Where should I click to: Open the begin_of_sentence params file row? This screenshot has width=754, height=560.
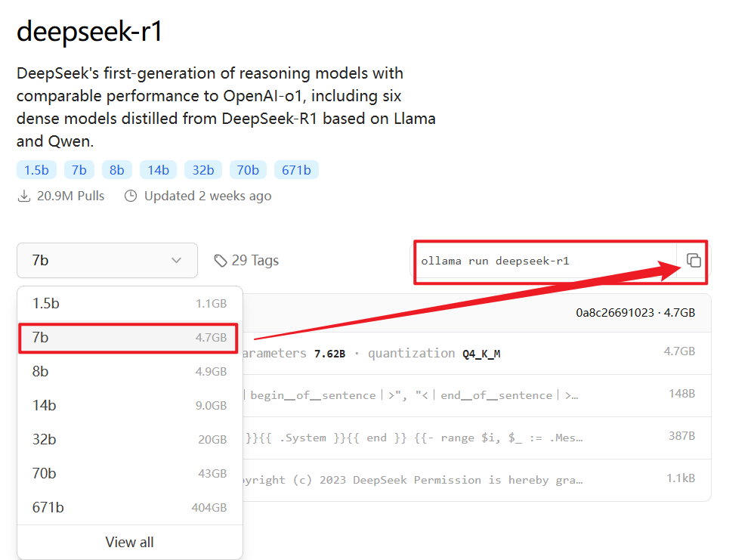pos(476,395)
